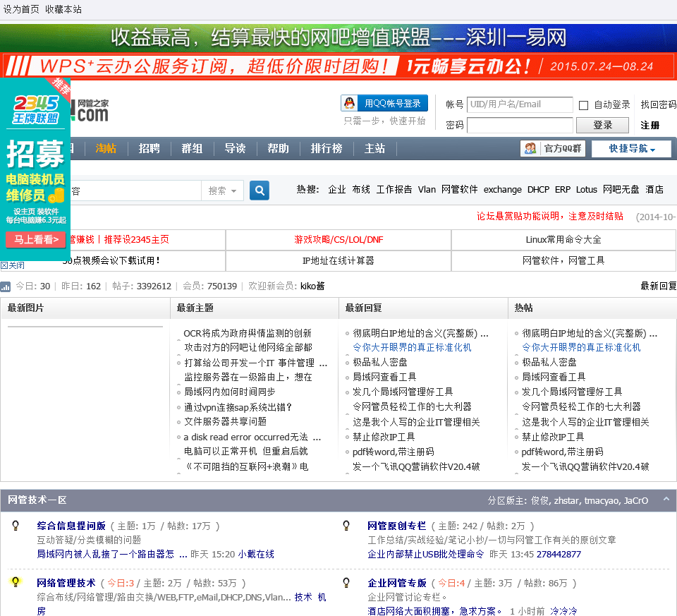The height and width of the screenshot is (616, 677).
Task: Click hot search term 网吧无盘
Action: tap(621, 190)
